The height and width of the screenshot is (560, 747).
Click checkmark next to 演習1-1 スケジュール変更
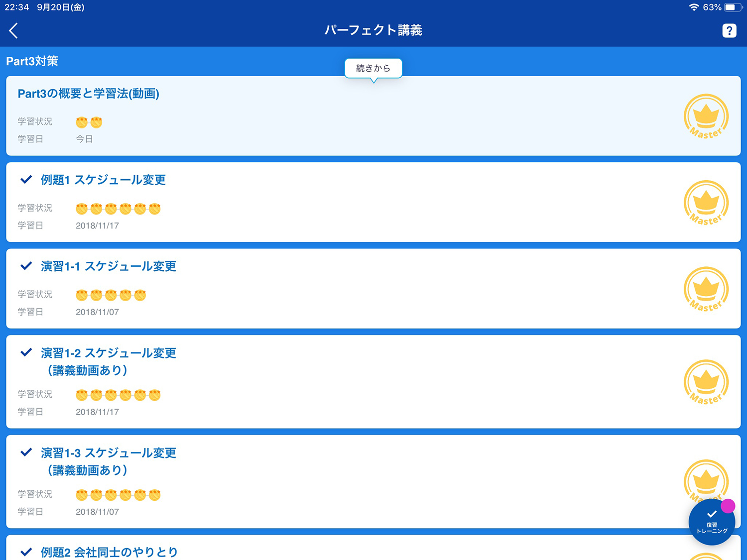[x=26, y=266]
